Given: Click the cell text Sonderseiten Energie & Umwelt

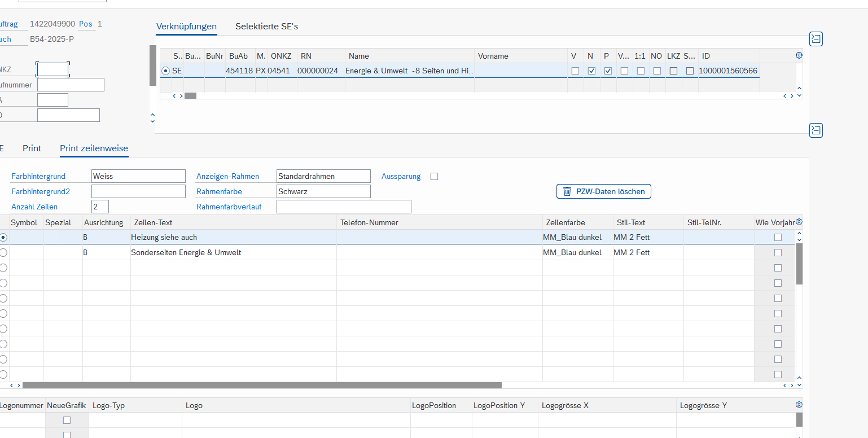Looking at the screenshot, I should click(186, 253).
